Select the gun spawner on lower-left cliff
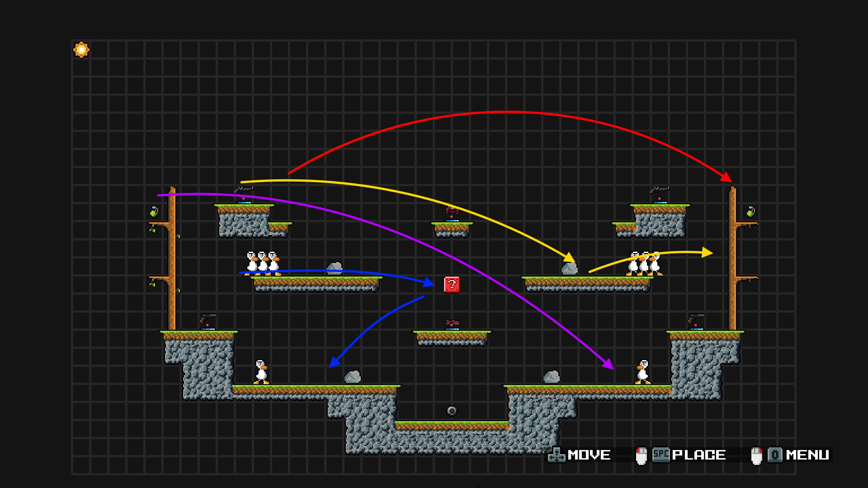The image size is (868, 488). (208, 322)
